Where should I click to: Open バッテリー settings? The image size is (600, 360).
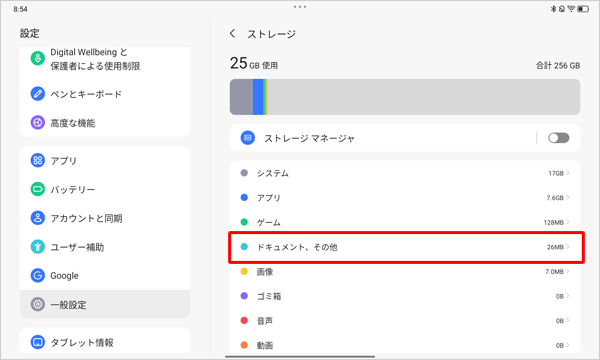point(105,189)
